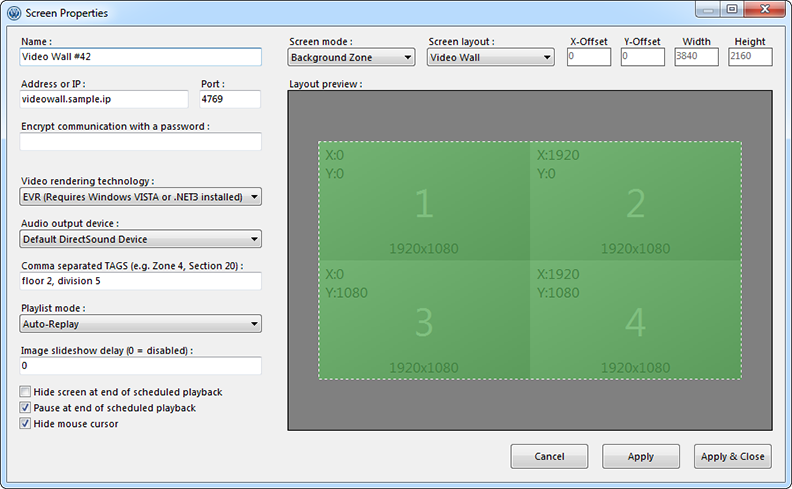Viewport: 792px width, 489px height.
Task: Maximize the Screen Properties window
Action: point(732,10)
